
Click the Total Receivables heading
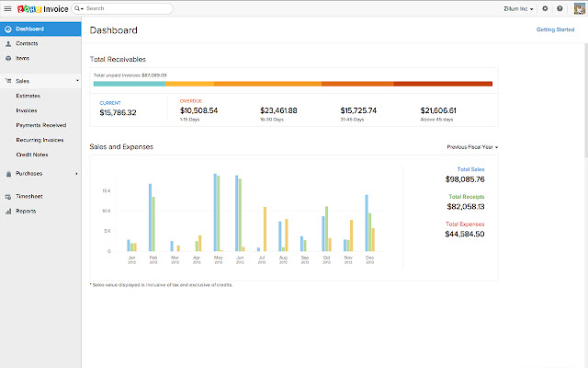point(118,59)
